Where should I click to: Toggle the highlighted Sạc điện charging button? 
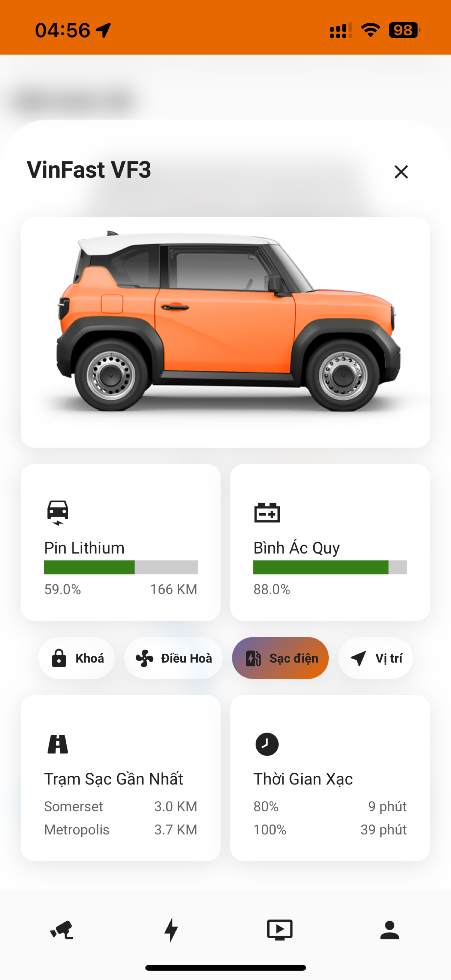280,658
